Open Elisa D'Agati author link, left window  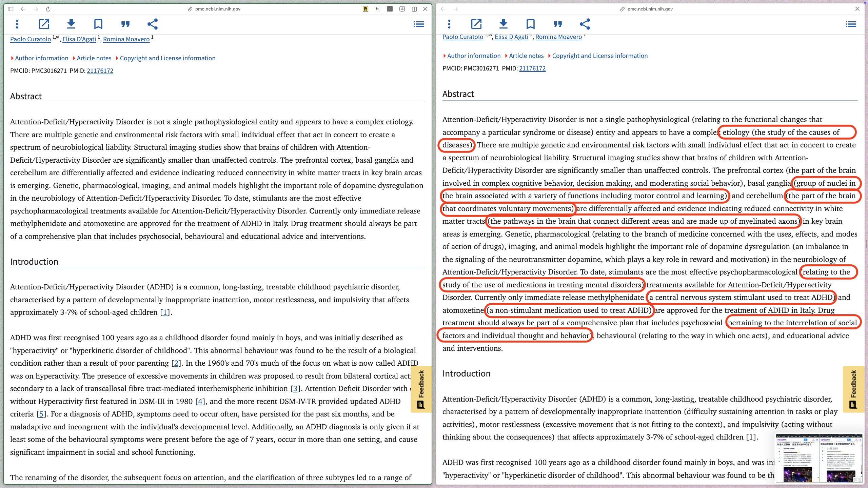[x=79, y=39]
